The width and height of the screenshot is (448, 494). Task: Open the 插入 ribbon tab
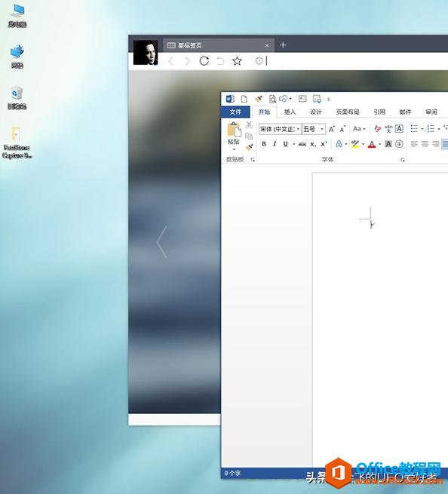pos(290,112)
